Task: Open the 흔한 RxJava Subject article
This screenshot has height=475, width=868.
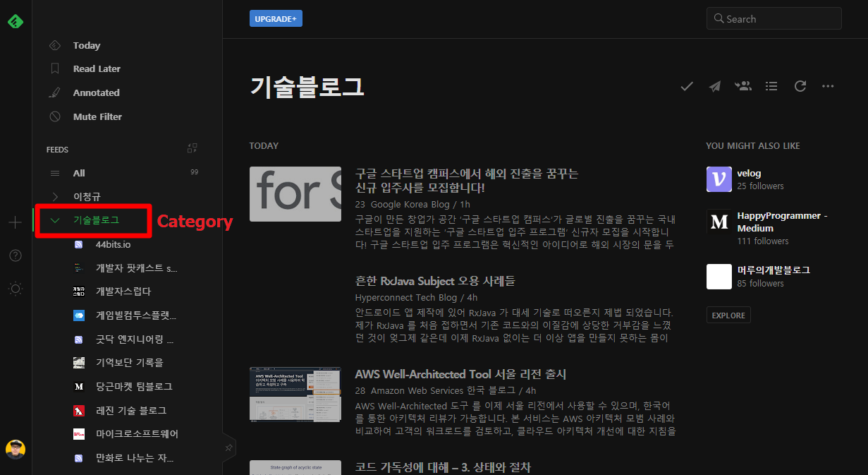Action: pos(435,280)
